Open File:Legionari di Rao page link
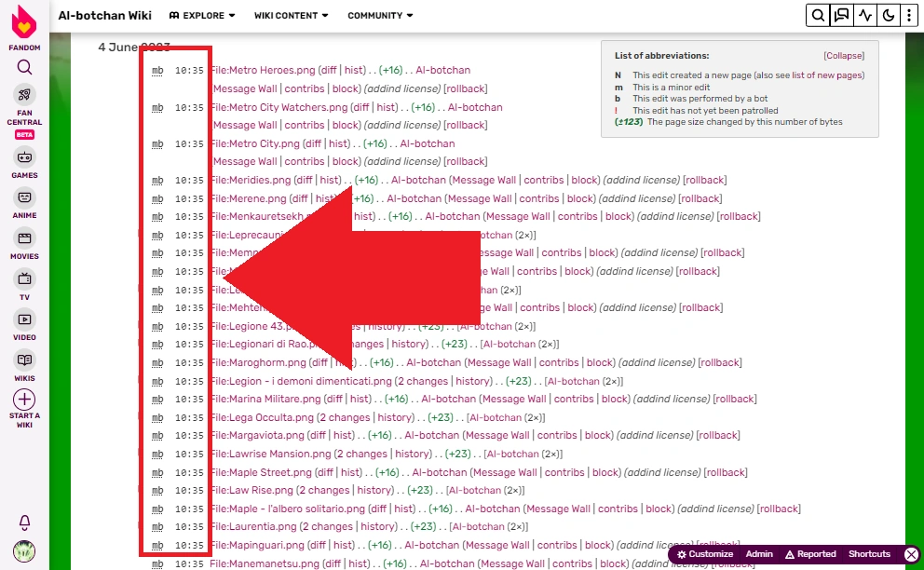Screen dimensions: 924x570 pos(265,344)
